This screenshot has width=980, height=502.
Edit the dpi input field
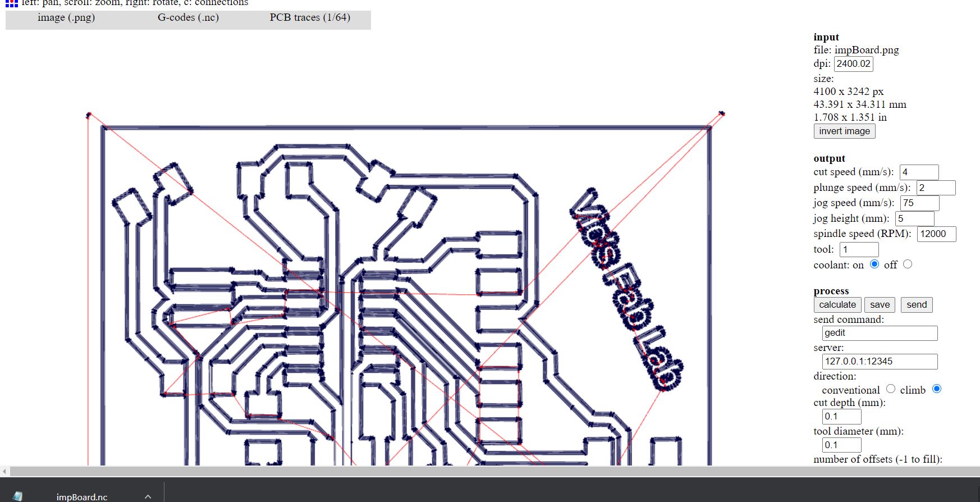point(853,64)
